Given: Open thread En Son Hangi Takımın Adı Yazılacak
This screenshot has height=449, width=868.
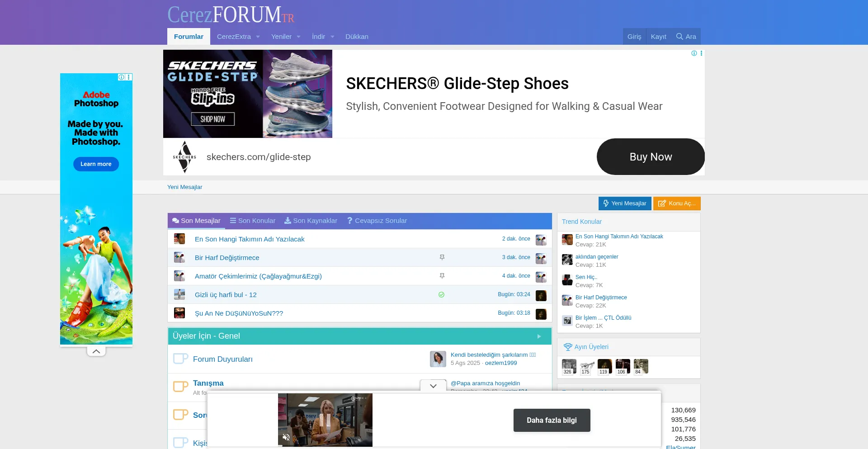Looking at the screenshot, I should [x=250, y=239].
